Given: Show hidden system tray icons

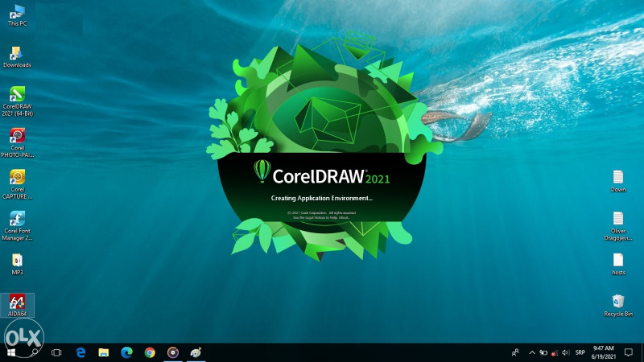Looking at the screenshot, I should click(532, 352).
